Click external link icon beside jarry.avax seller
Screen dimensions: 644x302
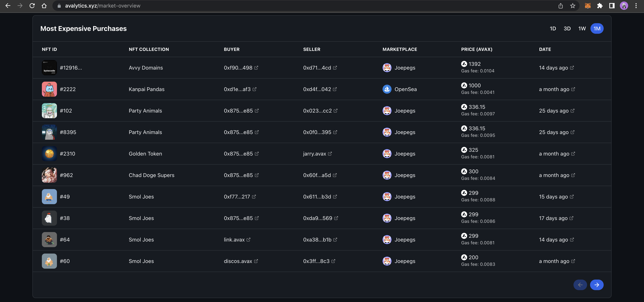pos(330,154)
